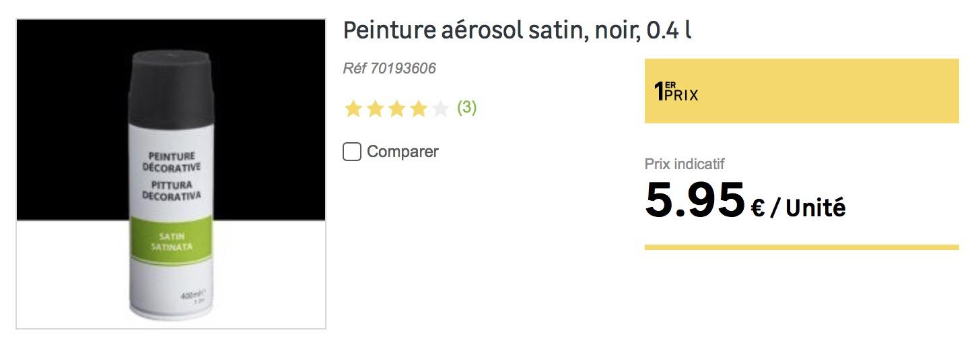Click the Comparer label text
The width and height of the screenshot is (980, 341).
point(403,152)
